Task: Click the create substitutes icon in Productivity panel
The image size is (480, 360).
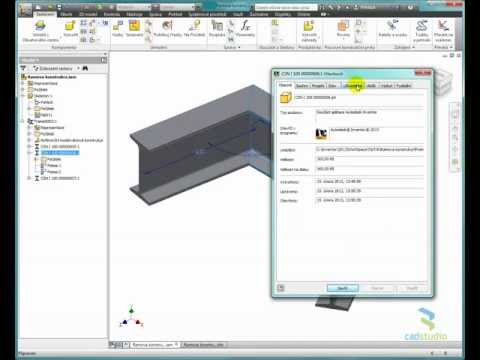Action: coord(309,26)
